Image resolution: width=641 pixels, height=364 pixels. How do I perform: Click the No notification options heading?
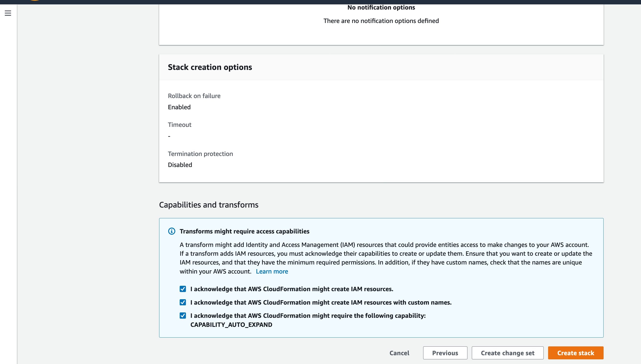pyautogui.click(x=381, y=7)
